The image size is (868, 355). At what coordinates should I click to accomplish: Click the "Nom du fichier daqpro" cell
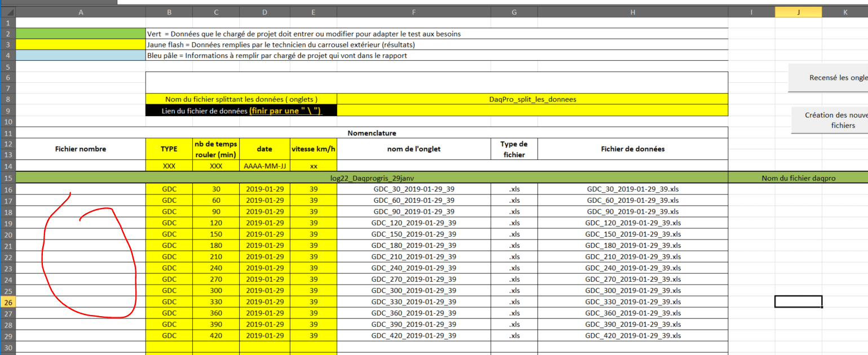798,178
